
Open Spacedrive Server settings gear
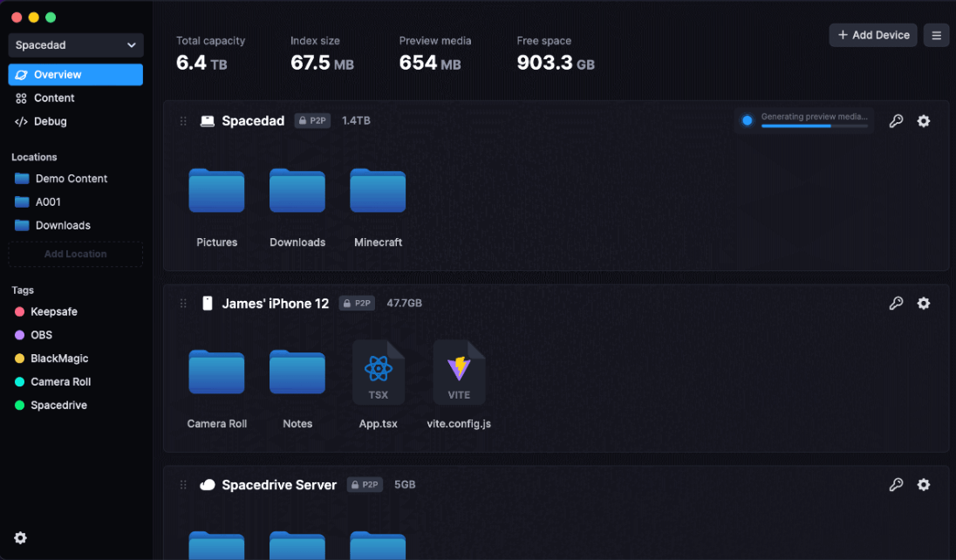click(924, 484)
